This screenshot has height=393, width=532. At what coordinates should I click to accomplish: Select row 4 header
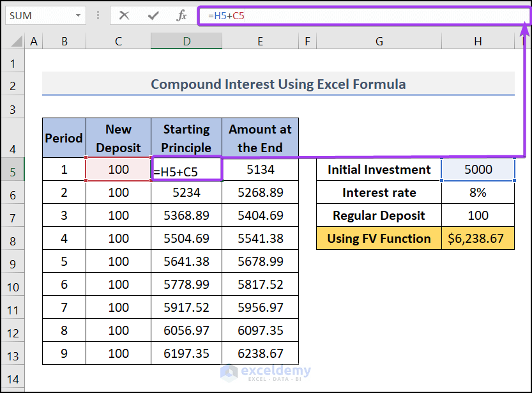[13, 138]
